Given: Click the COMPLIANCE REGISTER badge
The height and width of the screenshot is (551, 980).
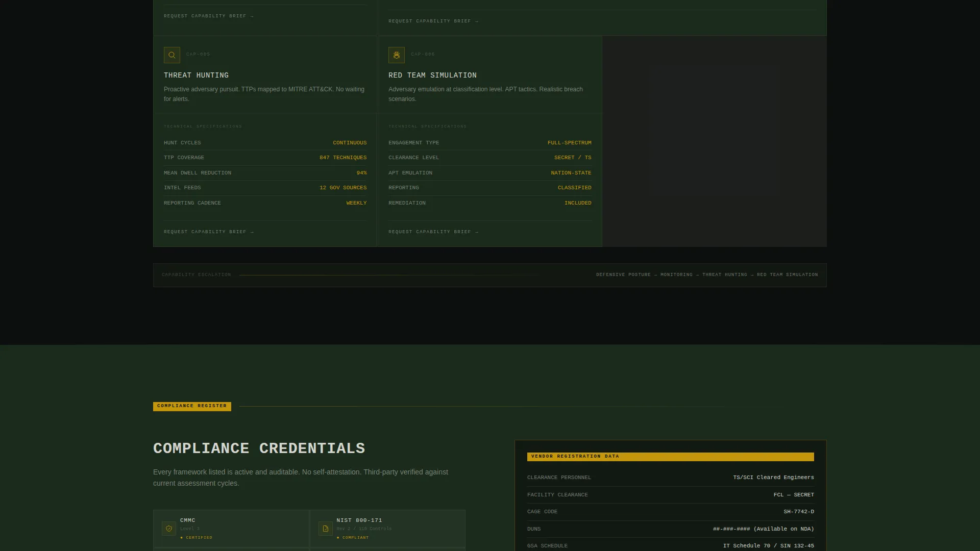Looking at the screenshot, I should click(x=192, y=406).
